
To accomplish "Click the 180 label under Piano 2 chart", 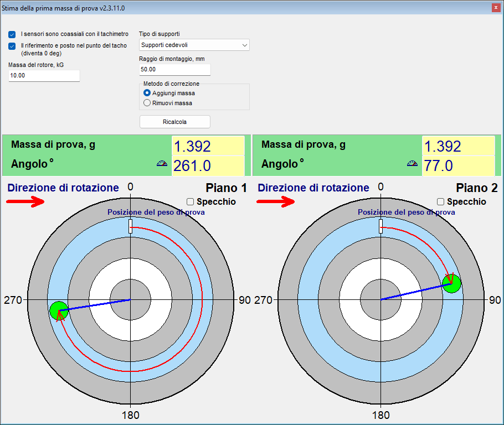I will click(x=381, y=415).
